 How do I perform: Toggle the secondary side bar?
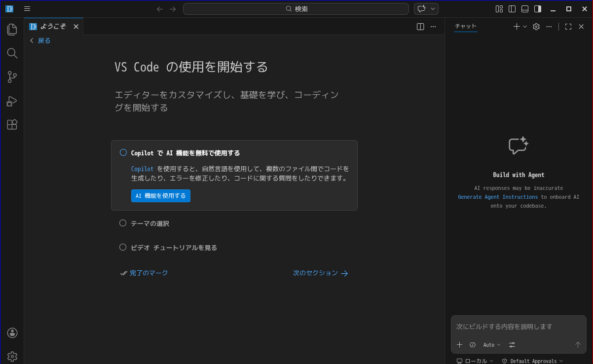538,9
